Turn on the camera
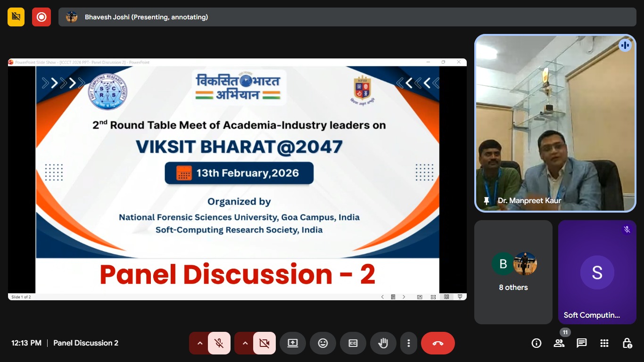644x362 pixels. coord(264,343)
